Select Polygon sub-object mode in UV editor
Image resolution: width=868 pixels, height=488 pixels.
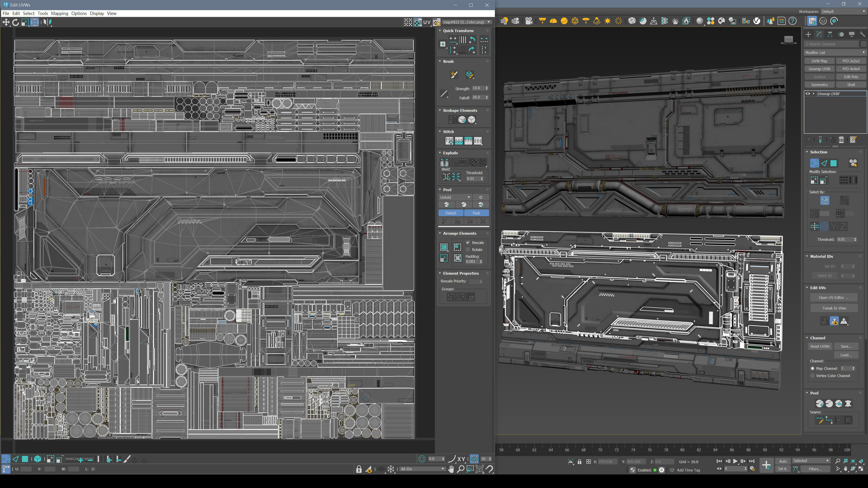click(25, 459)
